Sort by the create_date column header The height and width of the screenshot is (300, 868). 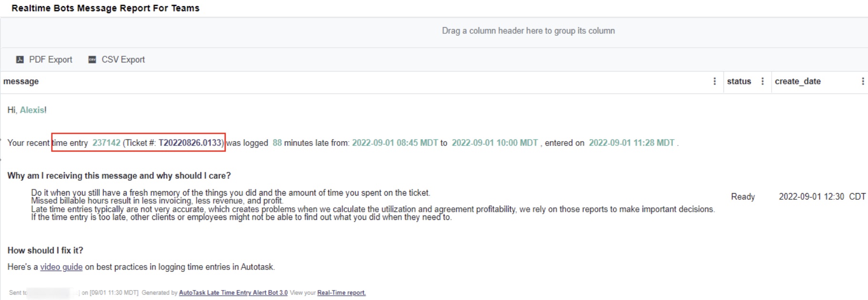[x=797, y=82]
